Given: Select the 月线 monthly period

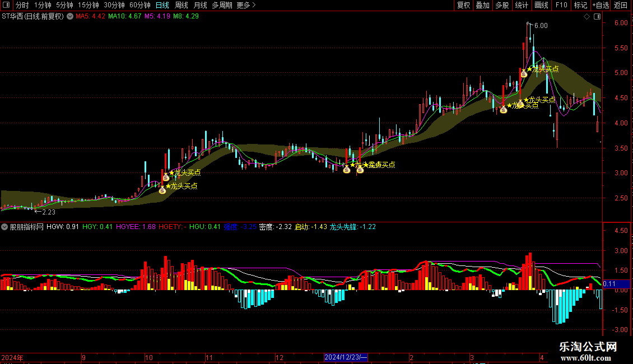Looking at the screenshot, I should [200, 5].
